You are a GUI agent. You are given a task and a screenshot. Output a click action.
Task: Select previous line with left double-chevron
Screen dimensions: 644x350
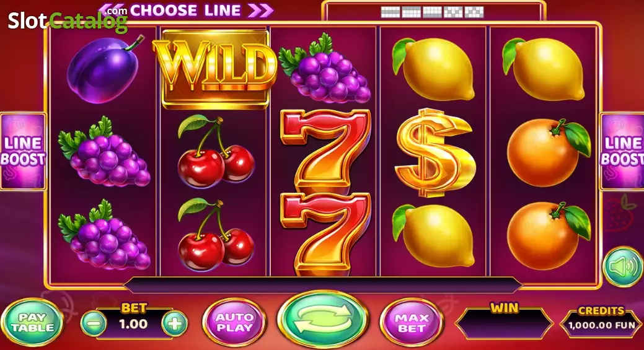click(x=113, y=11)
